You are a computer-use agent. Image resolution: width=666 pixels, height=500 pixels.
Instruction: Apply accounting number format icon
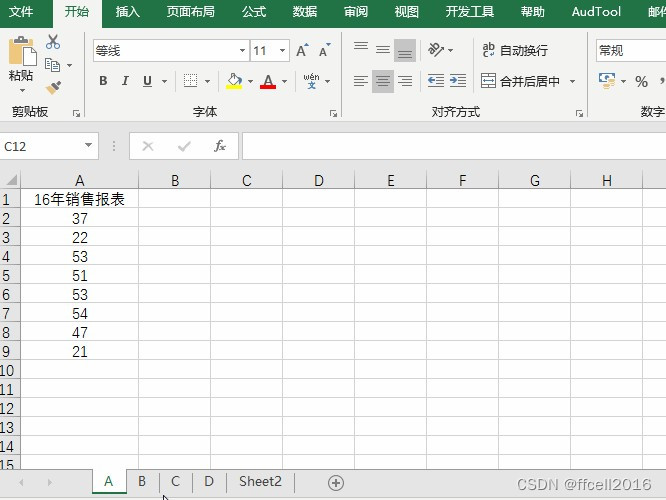click(x=607, y=81)
